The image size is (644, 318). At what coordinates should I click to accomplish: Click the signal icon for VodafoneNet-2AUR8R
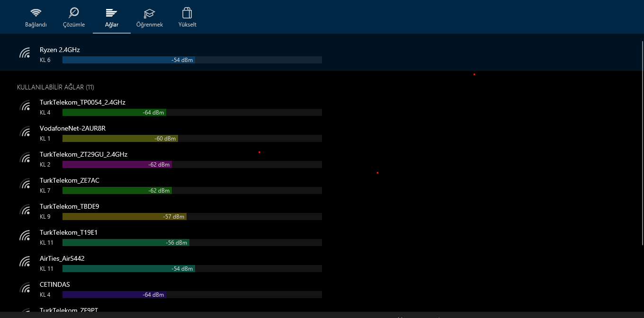point(25,131)
